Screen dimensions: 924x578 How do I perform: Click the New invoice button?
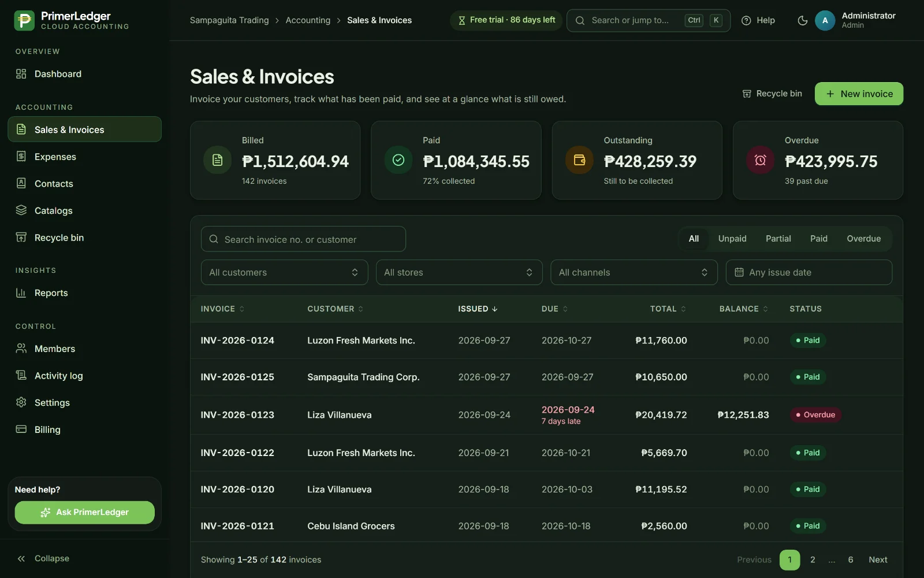(x=859, y=94)
